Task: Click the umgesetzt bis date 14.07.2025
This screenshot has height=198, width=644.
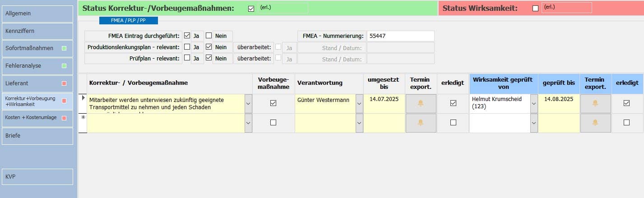Action: point(384,99)
